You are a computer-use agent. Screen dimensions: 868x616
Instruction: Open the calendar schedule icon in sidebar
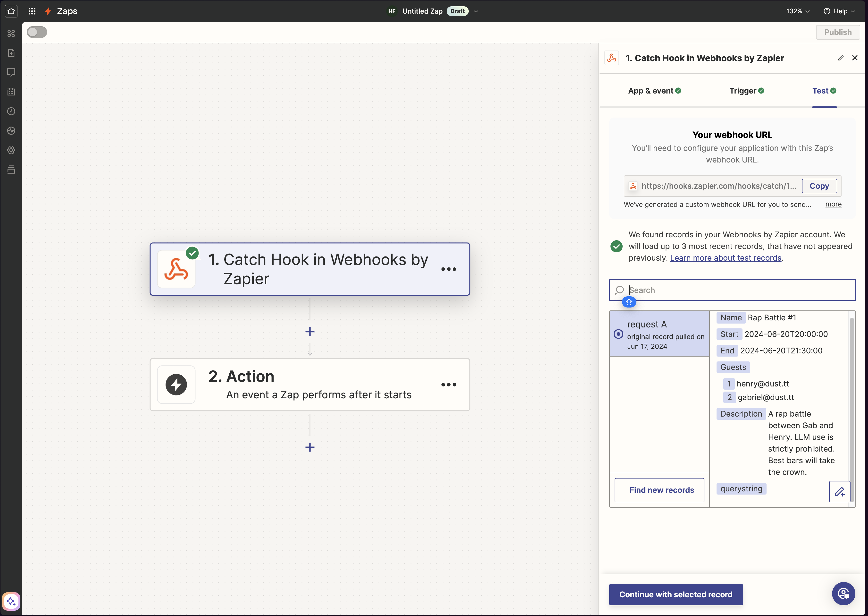[11, 91]
